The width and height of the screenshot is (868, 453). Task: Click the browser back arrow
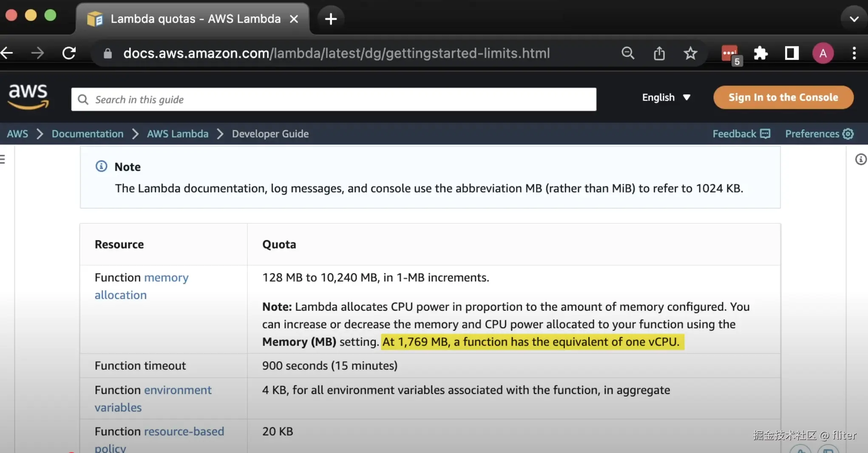tap(7, 53)
